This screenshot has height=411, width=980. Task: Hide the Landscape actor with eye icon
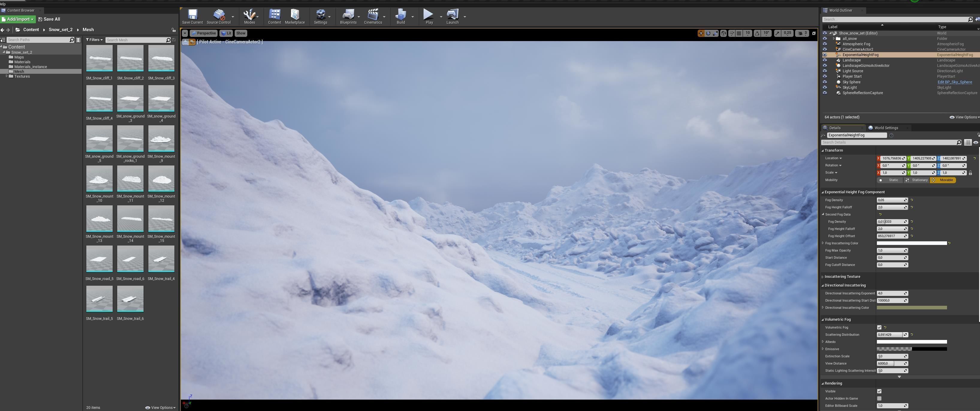click(825, 60)
